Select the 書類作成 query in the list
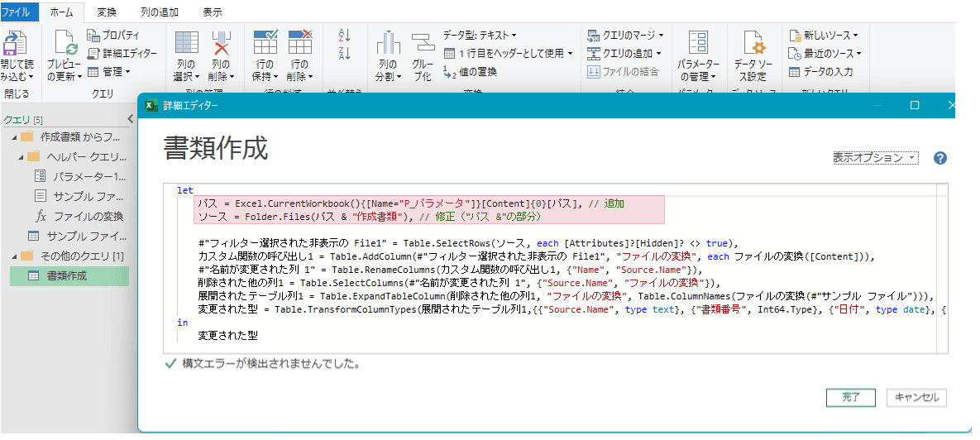Viewport: 980px width, 440px height. [66, 276]
